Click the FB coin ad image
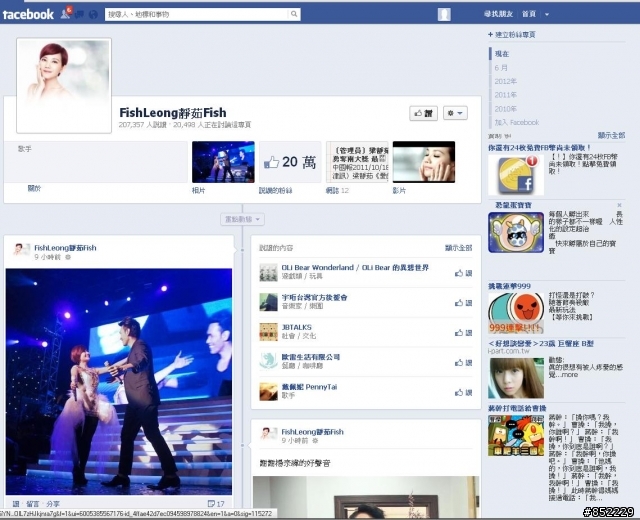 (x=516, y=175)
